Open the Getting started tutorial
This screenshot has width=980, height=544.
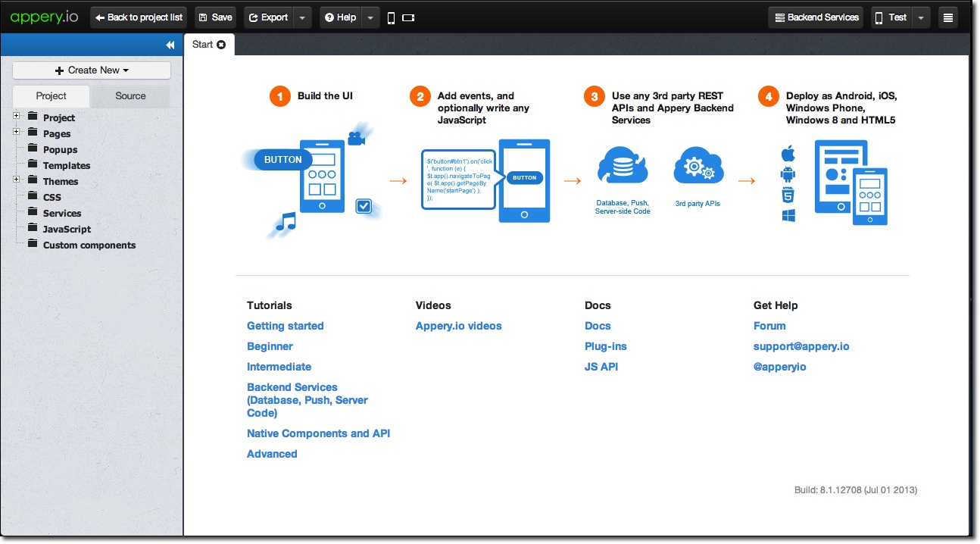click(x=286, y=326)
